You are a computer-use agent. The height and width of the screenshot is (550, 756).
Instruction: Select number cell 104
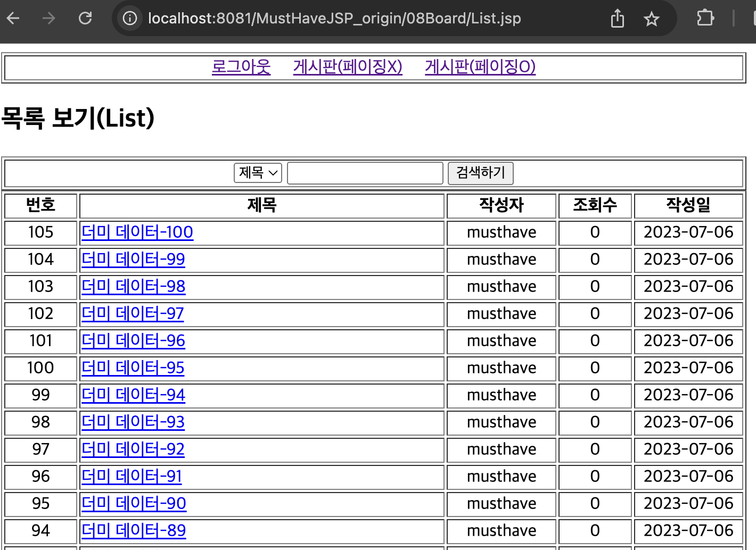(x=41, y=260)
